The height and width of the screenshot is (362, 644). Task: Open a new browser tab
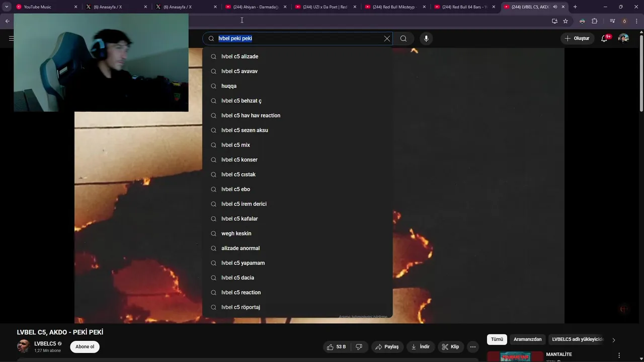pos(575,7)
